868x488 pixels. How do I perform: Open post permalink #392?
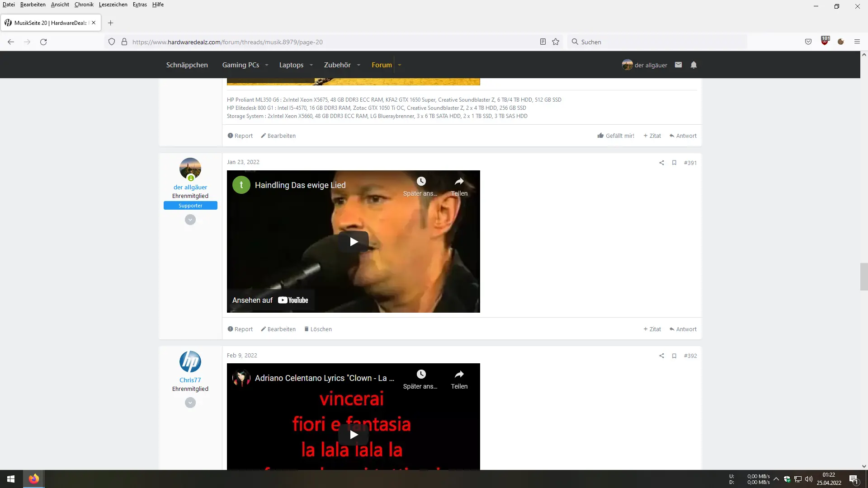[690, 356]
